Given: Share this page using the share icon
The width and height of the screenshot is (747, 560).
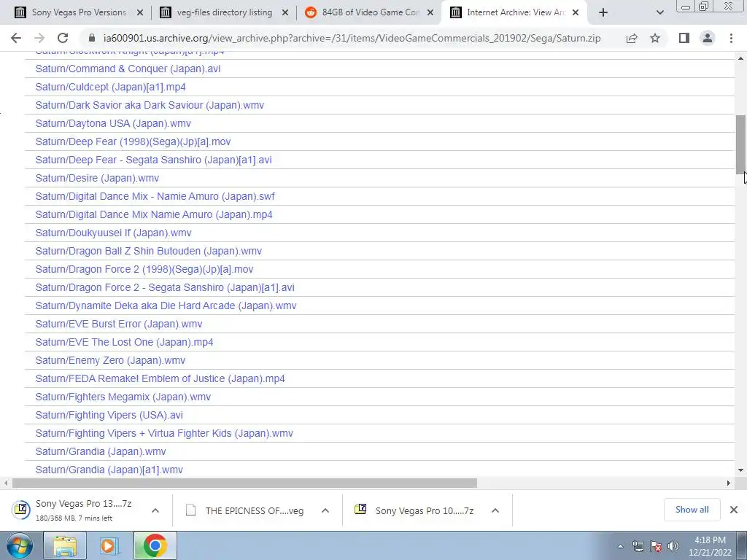Looking at the screenshot, I should (x=632, y=38).
